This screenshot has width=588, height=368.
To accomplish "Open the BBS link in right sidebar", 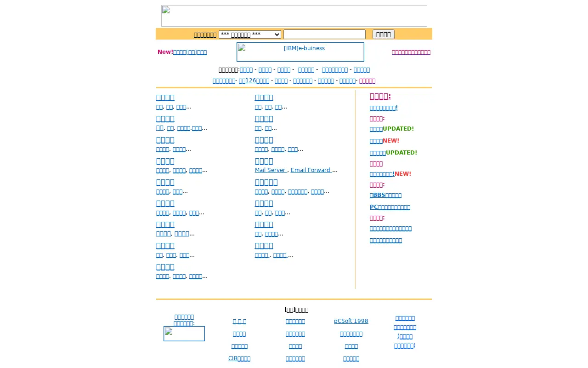I will point(385,195).
